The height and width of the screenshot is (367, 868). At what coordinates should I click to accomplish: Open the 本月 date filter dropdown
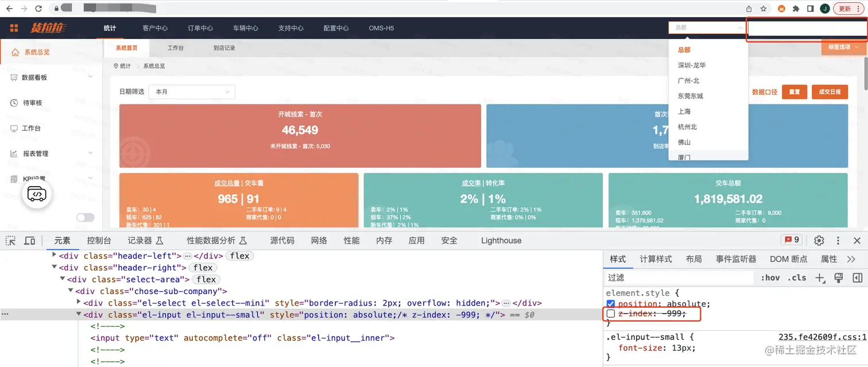[x=192, y=92]
